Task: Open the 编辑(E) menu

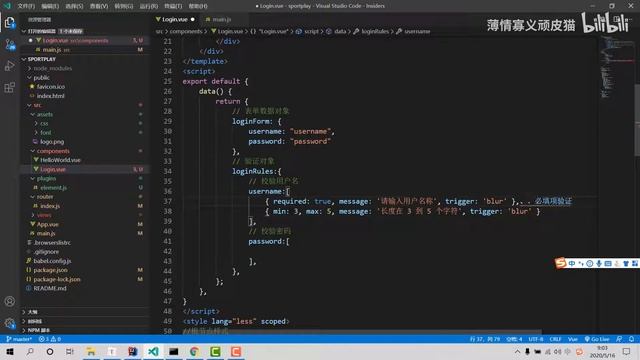Action: coord(50,6)
